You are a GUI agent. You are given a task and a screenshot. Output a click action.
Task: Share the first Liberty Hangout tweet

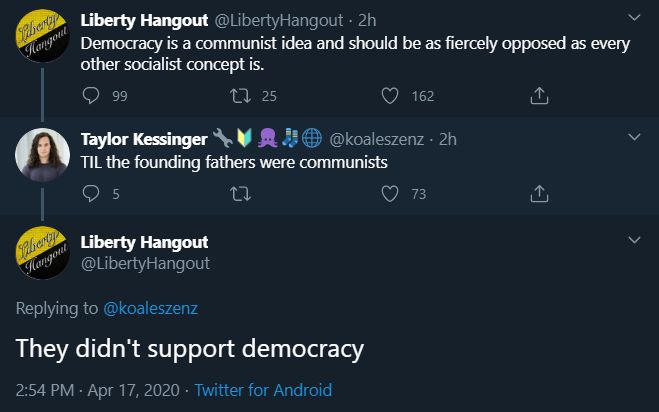pyautogui.click(x=539, y=96)
